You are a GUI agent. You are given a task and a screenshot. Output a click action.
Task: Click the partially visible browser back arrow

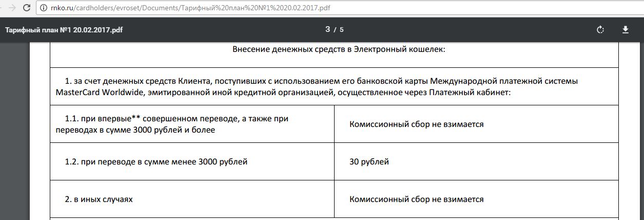click(2, 8)
